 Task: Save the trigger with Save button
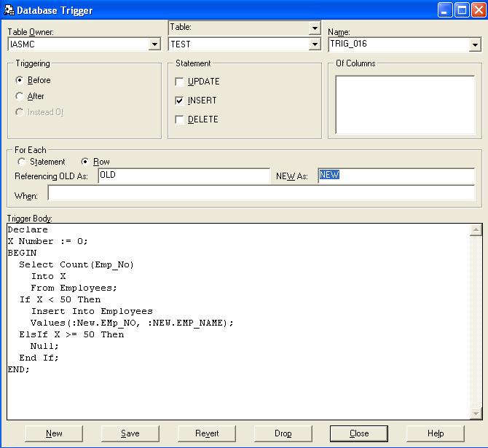(x=130, y=433)
